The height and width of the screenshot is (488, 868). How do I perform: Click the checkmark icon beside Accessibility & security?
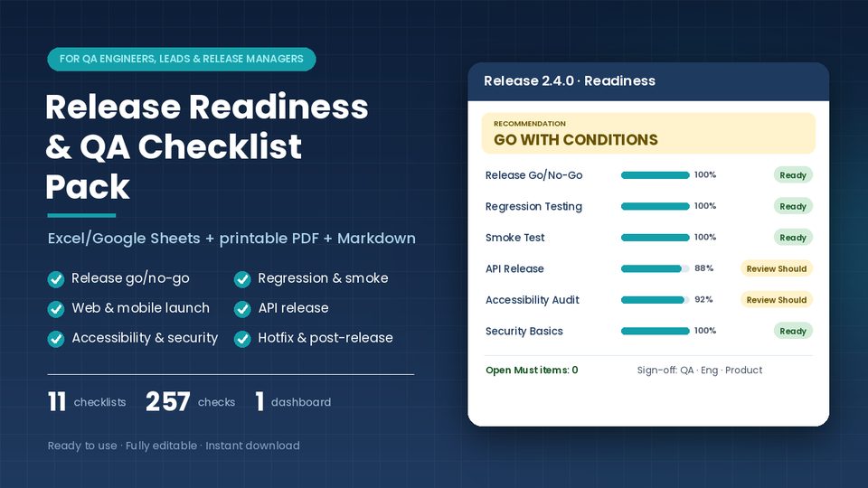[x=56, y=339]
